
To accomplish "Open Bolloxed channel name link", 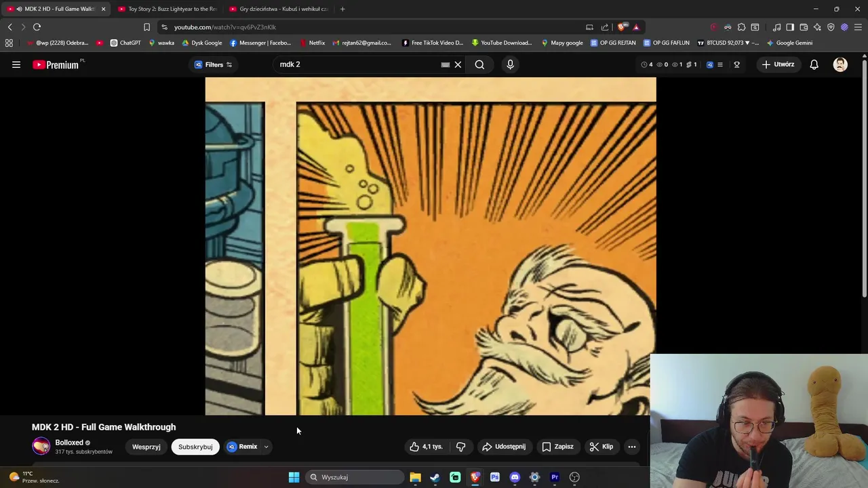I will click(x=69, y=443).
